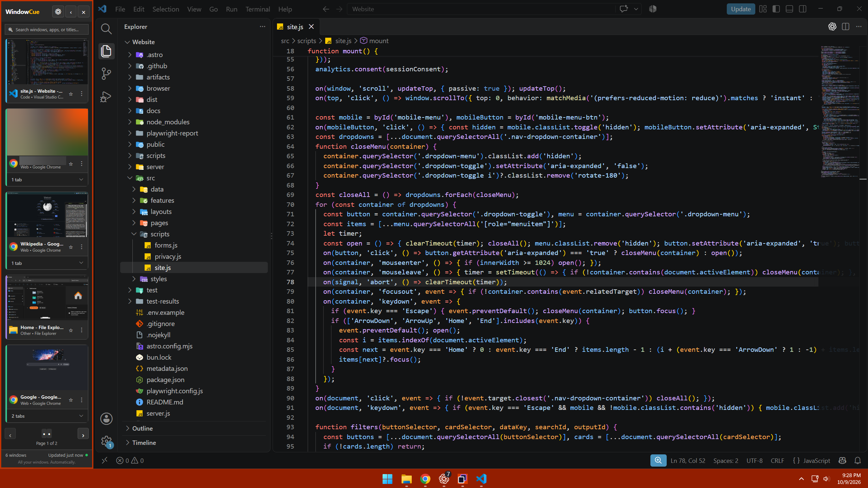Open the Wikipedia window thumbnail
The image size is (868, 488).
pos(47,215)
